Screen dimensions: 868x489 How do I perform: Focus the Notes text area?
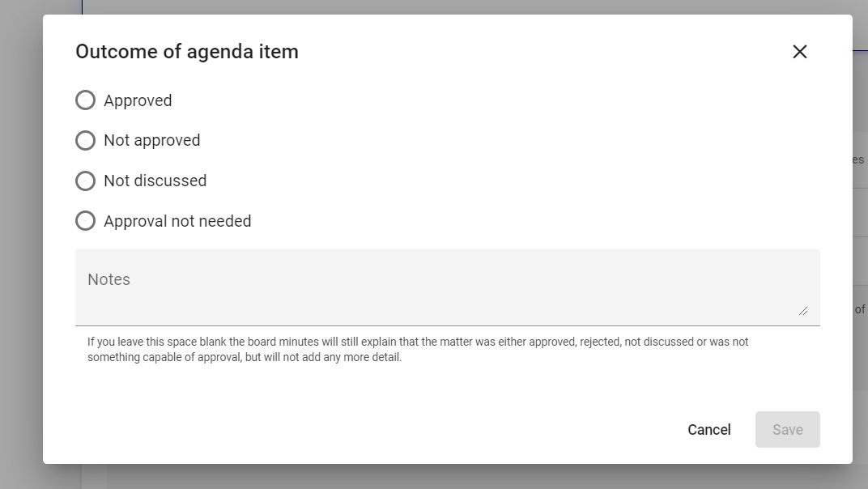447,296
